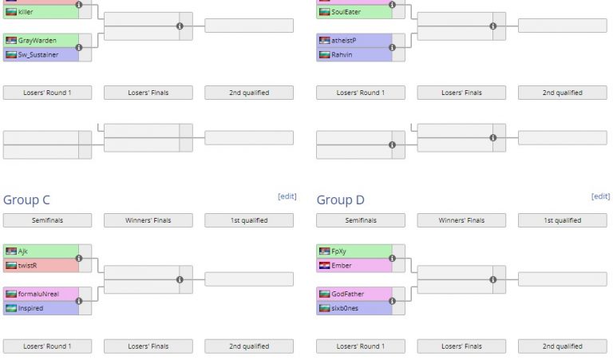This screenshot has height=364, width=613.
Task: Select FpXy in Group D bracket
Action: pos(338,251)
